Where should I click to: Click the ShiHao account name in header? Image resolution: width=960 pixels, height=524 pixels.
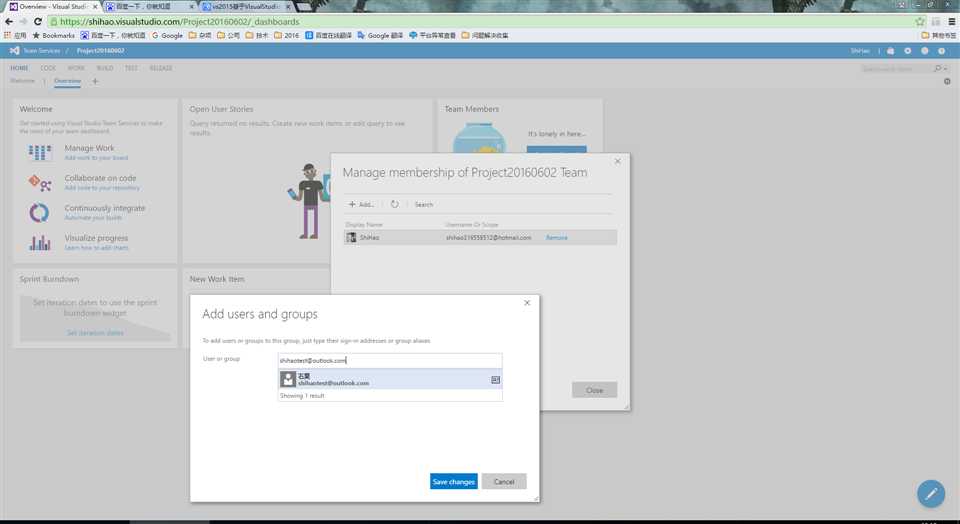pyautogui.click(x=860, y=51)
